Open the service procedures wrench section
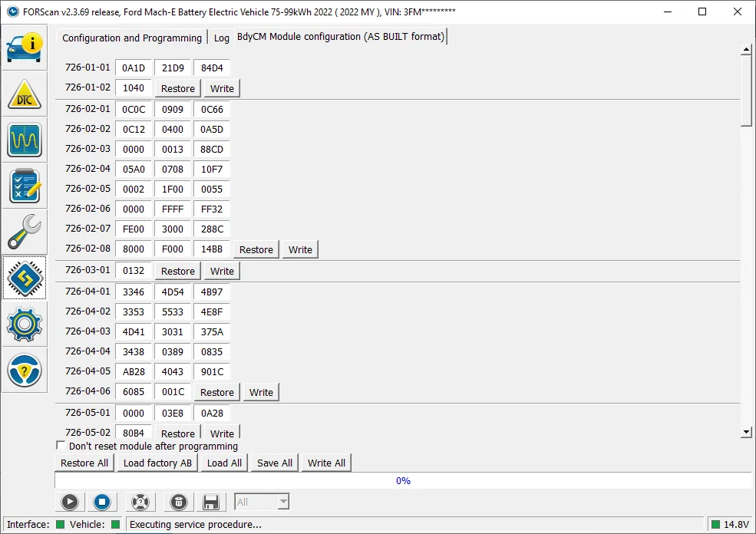This screenshot has height=534, width=756. (x=25, y=232)
